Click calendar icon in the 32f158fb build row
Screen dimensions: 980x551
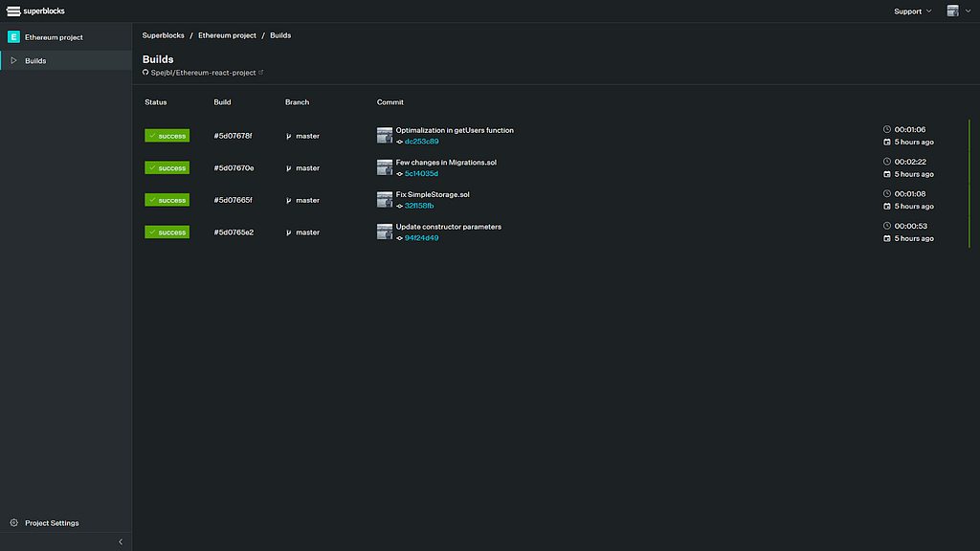(887, 207)
